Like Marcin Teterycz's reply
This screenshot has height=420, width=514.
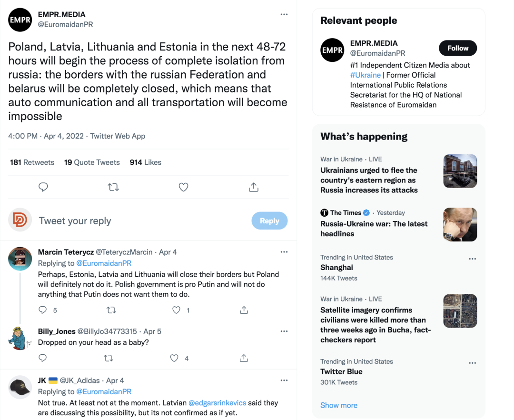click(177, 310)
